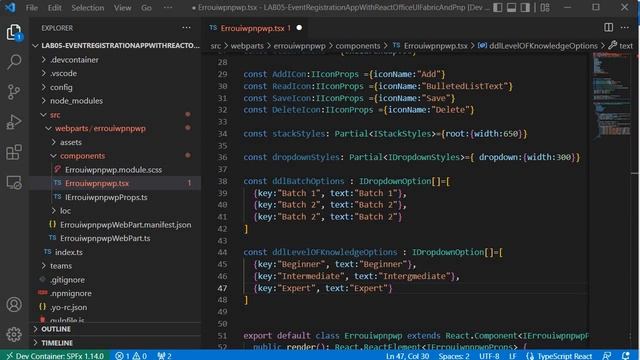Change encoding via UTF-8 status item
The image size is (640, 360).
[489, 356]
